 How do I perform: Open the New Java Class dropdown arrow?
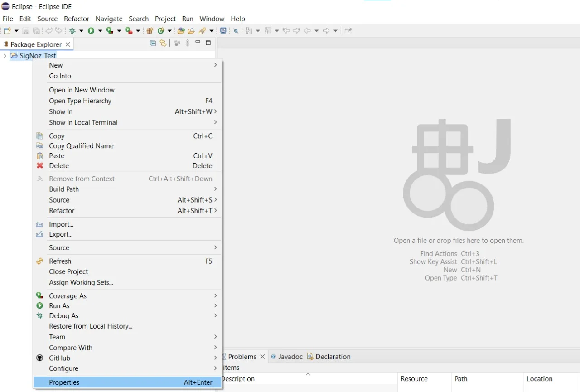click(169, 31)
